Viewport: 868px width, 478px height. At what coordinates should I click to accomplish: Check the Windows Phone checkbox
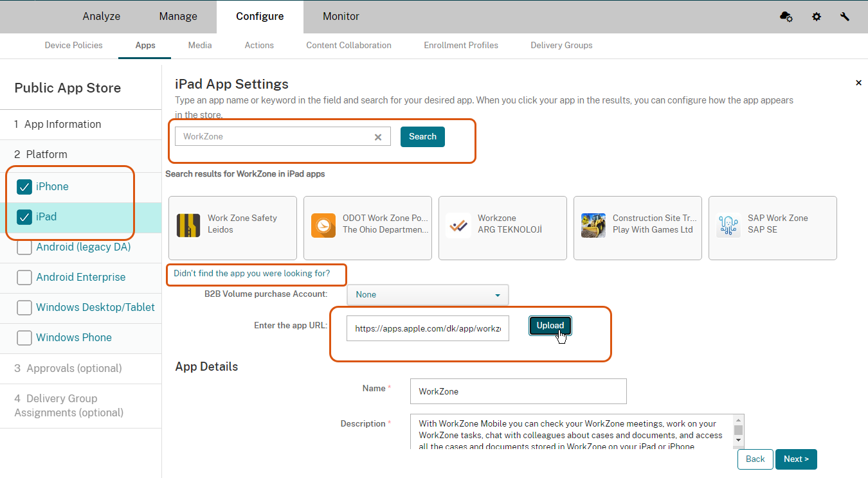coord(24,338)
